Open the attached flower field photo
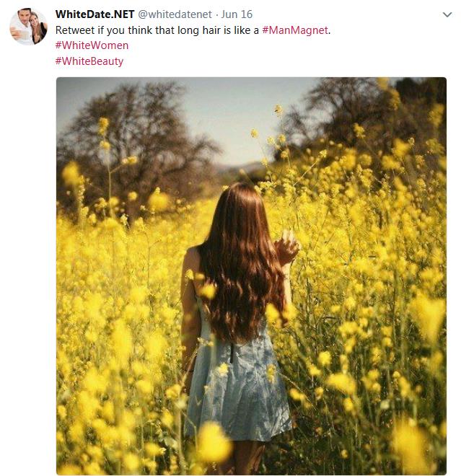 click(x=251, y=276)
